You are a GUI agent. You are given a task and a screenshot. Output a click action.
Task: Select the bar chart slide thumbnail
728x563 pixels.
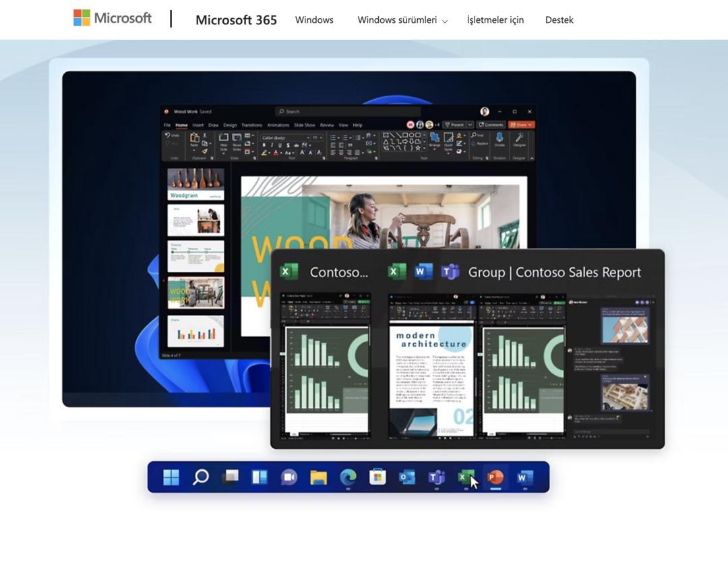(196, 331)
